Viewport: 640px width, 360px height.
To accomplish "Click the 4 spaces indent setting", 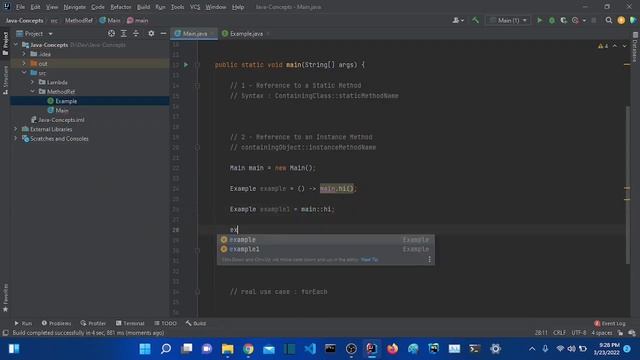I will (602, 333).
